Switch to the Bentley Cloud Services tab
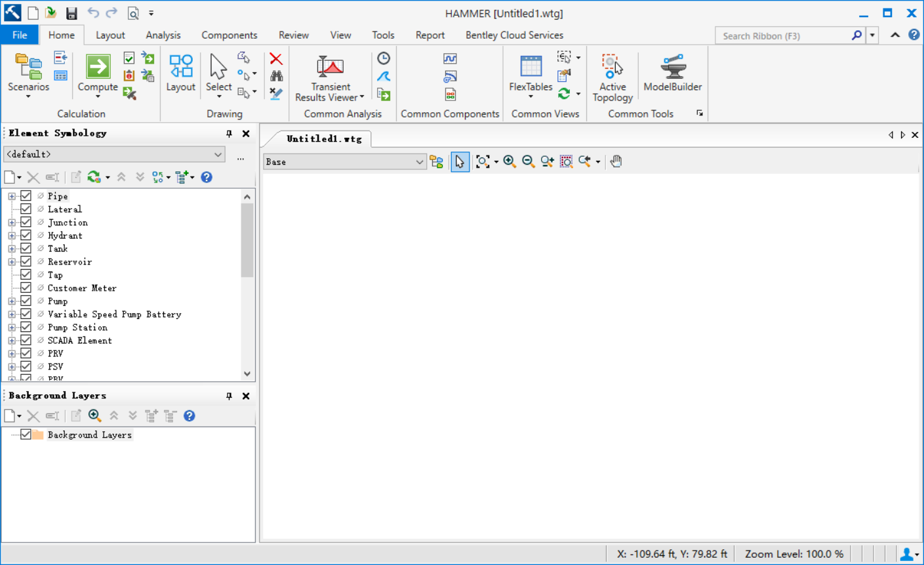Image resolution: width=924 pixels, height=565 pixels. coord(514,35)
